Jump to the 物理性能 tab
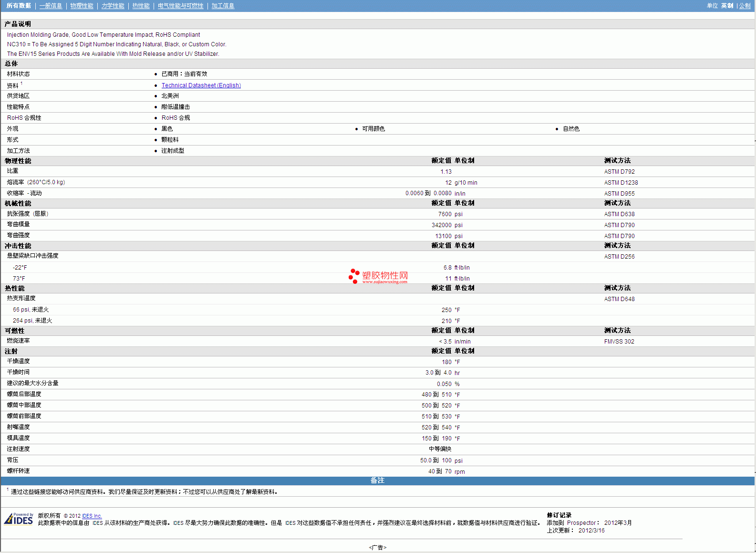 pyautogui.click(x=82, y=6)
